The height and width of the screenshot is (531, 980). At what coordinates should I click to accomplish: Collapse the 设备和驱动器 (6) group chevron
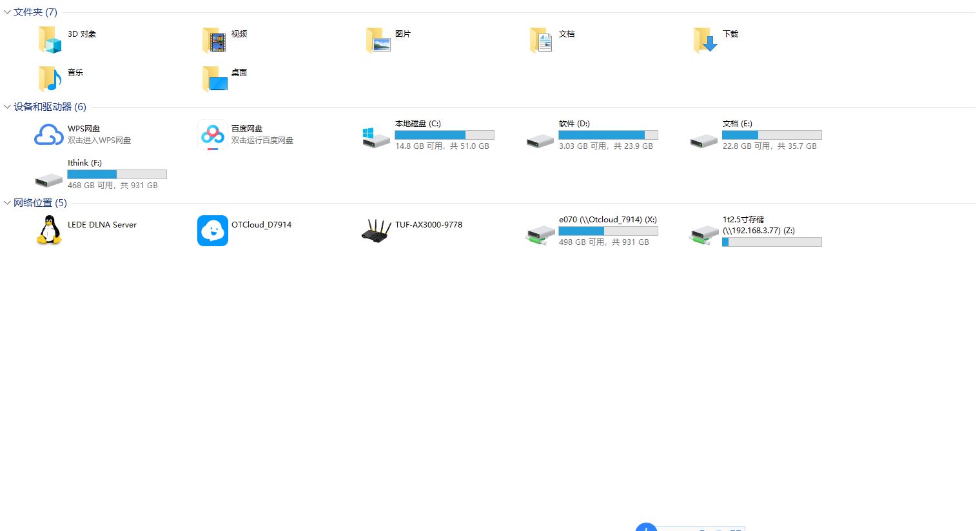[7, 107]
